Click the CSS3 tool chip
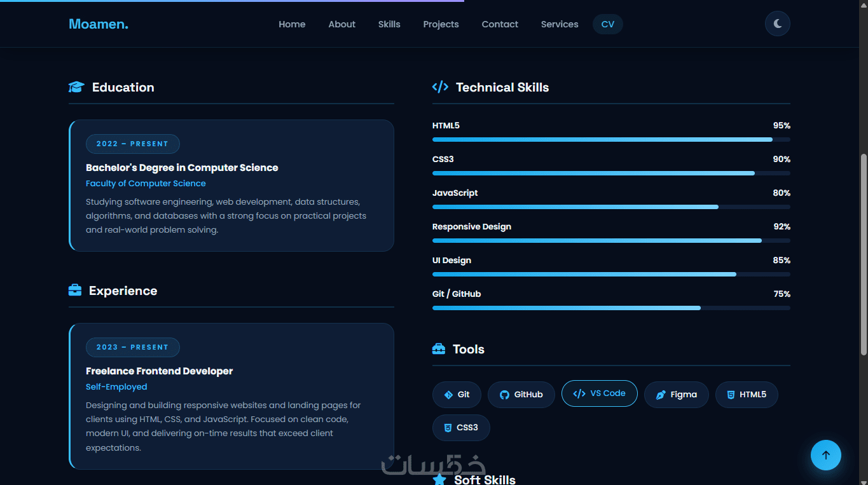Screen dimensions: 868x485 (461, 428)
